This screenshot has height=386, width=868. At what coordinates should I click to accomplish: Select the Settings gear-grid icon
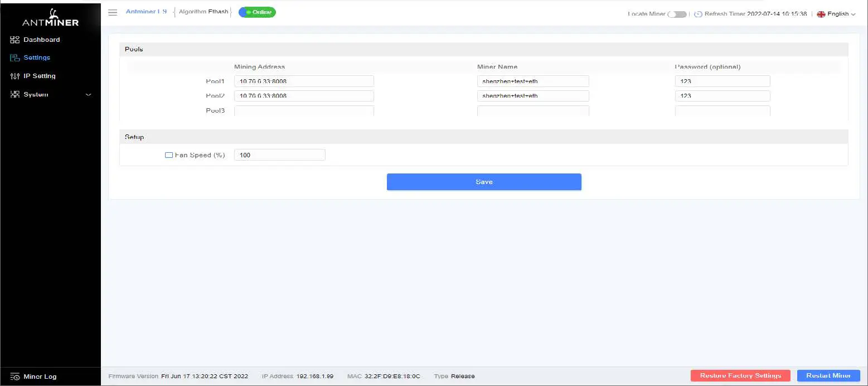point(14,57)
